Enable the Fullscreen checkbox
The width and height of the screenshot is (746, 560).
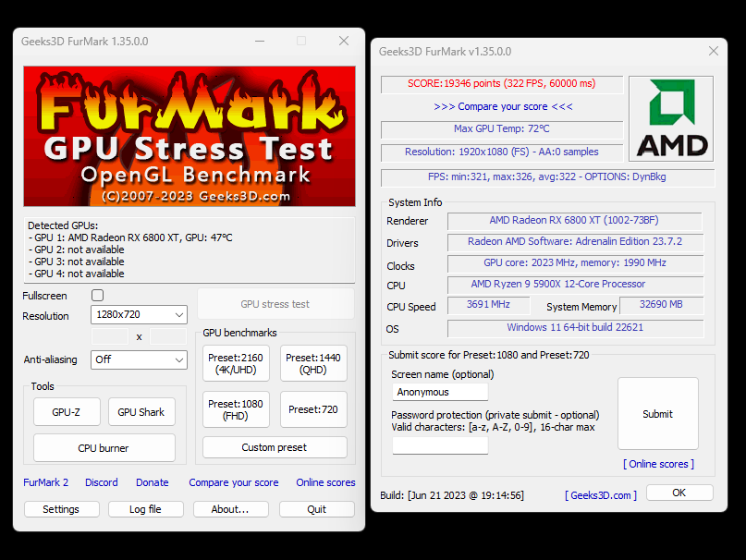(x=98, y=296)
